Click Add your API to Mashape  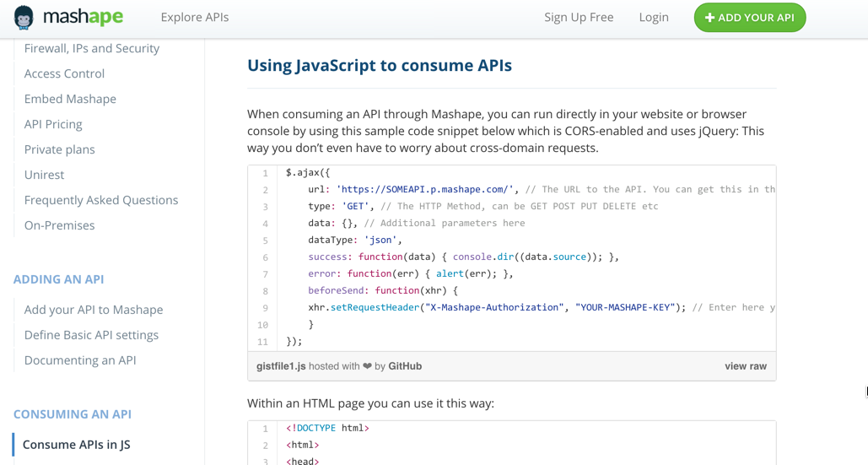pos(93,310)
